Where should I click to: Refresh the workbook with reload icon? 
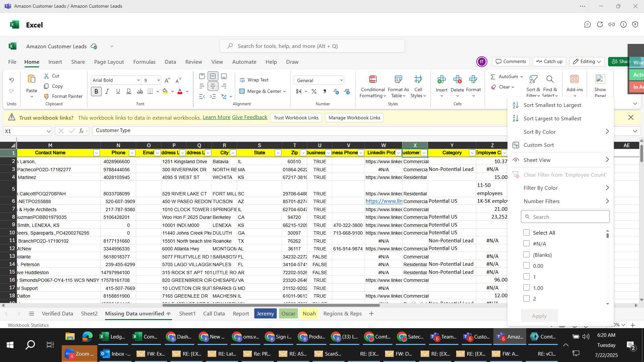[x=600, y=24]
